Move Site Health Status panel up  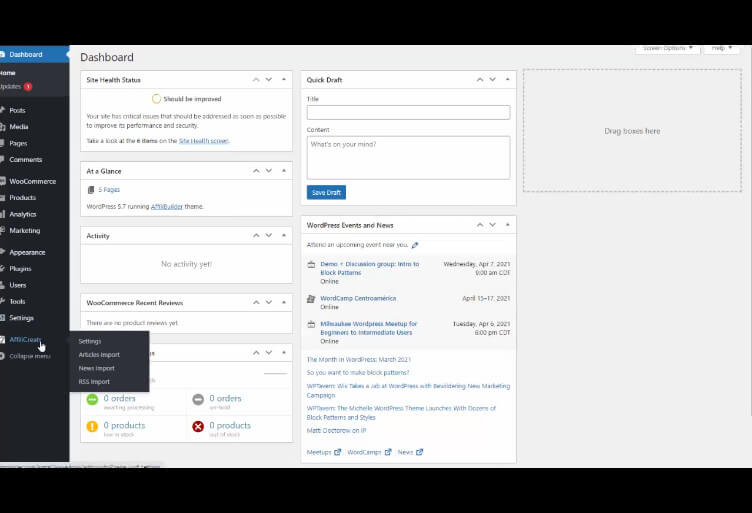[256, 80]
